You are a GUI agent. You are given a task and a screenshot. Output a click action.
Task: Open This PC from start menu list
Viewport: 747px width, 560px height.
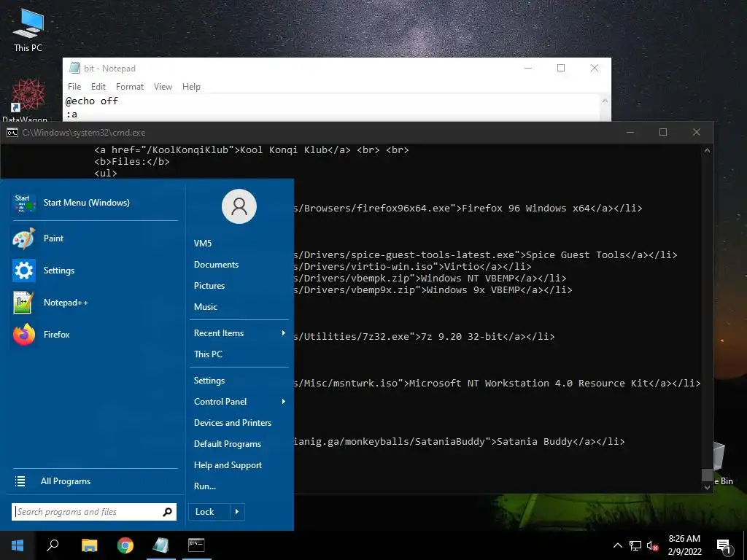[x=239, y=354]
